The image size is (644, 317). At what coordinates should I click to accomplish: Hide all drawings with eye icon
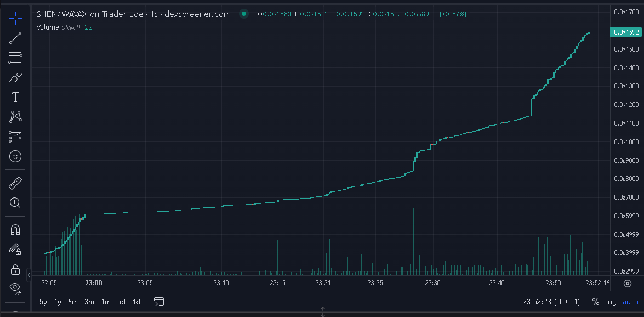[x=15, y=288]
